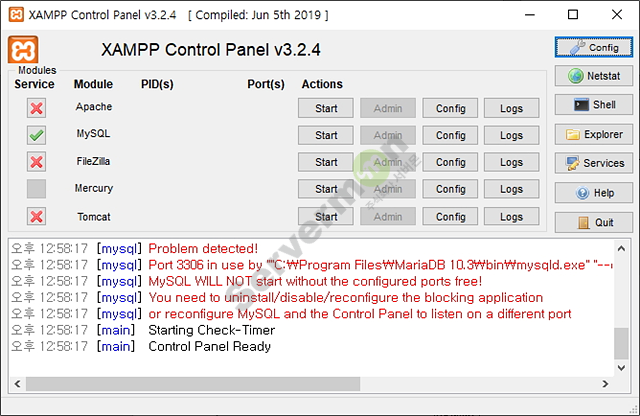
Task: Click the Apache module name
Action: click(x=93, y=107)
